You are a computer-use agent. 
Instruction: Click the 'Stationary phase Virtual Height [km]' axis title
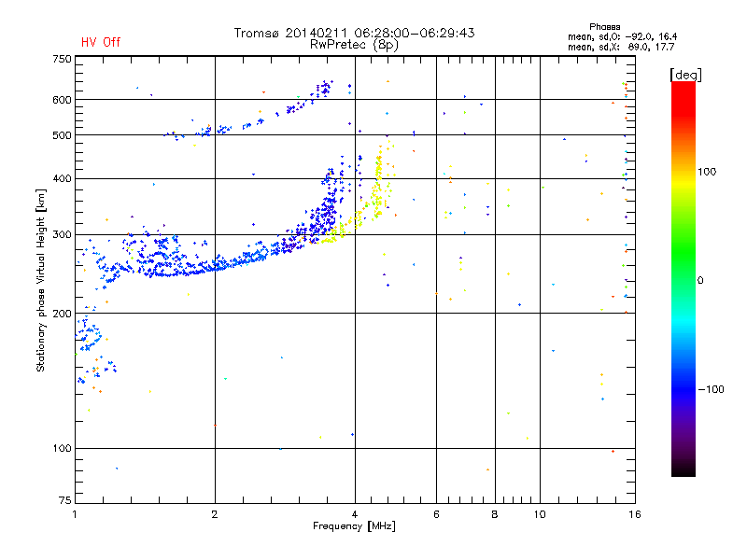click(x=41, y=280)
